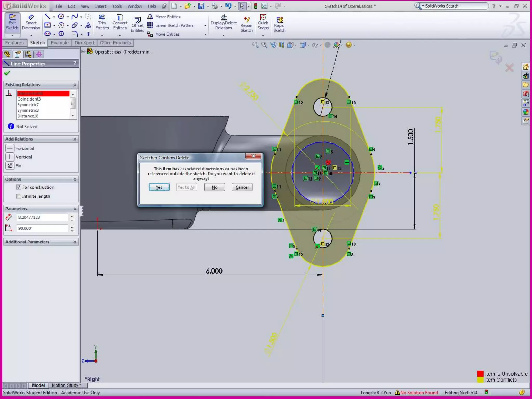Enable the Infinite length checkbox
Image resolution: width=532 pixels, height=399 pixels.
19,196
